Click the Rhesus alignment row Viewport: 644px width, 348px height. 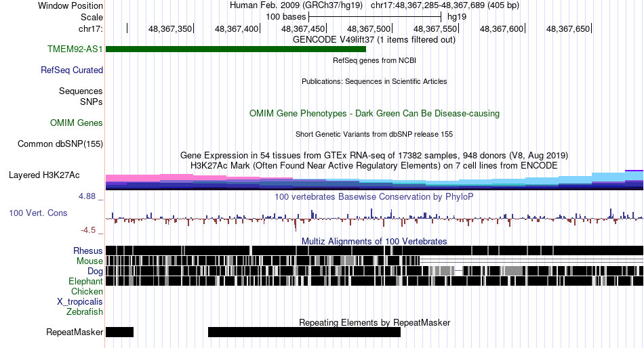374,251
